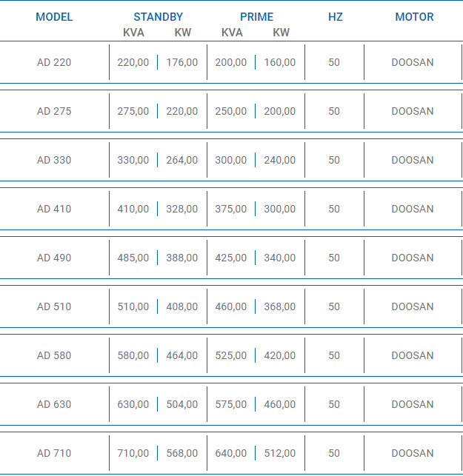Click the AD 580 model name
Viewport: 463px width, 476px height.
click(x=54, y=355)
